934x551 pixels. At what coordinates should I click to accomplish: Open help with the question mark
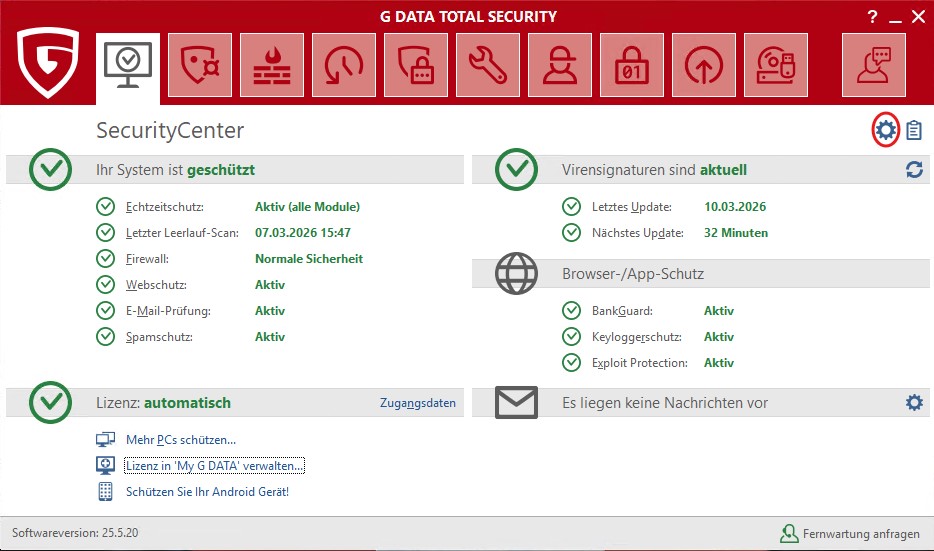[873, 17]
